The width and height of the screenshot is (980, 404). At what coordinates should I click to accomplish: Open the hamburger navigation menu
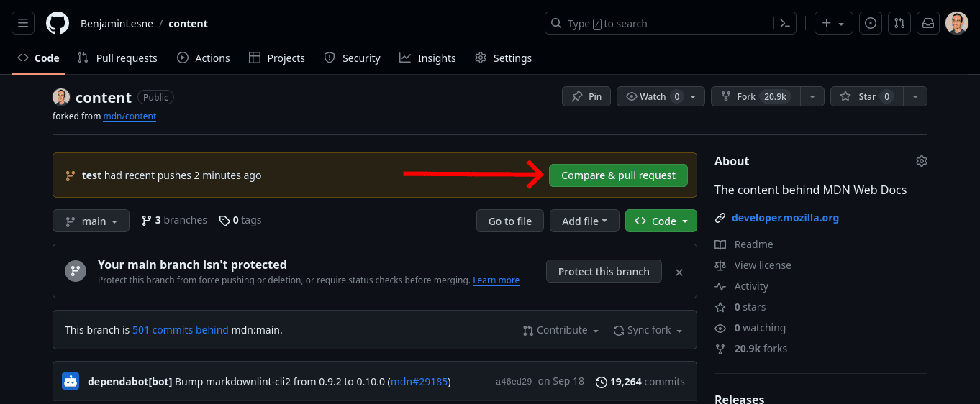click(x=22, y=23)
